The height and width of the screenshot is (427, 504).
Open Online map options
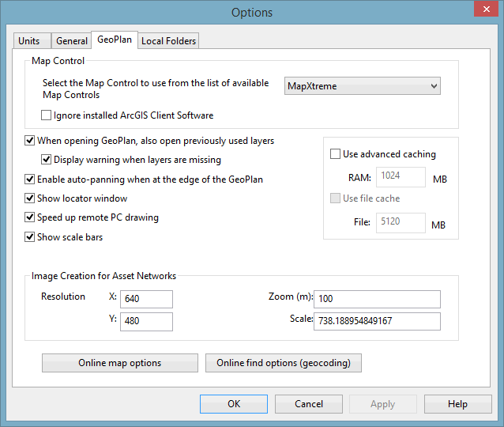point(120,363)
